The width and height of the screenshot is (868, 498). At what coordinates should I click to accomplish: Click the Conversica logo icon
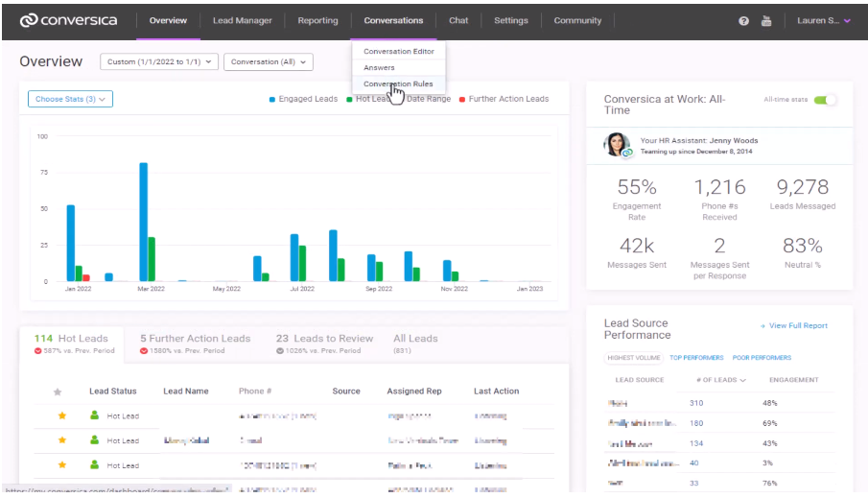click(29, 20)
